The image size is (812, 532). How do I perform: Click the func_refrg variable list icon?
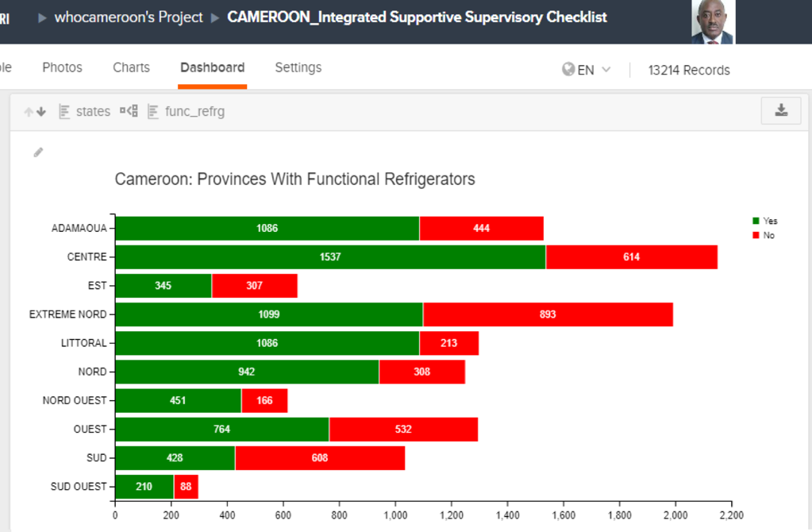(x=152, y=111)
